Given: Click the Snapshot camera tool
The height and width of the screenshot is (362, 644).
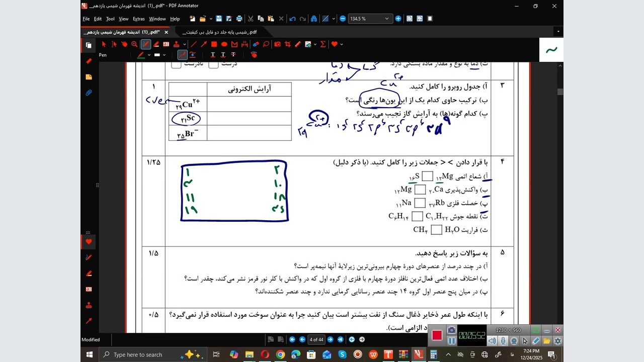Looking at the screenshot, I should click(277, 44).
